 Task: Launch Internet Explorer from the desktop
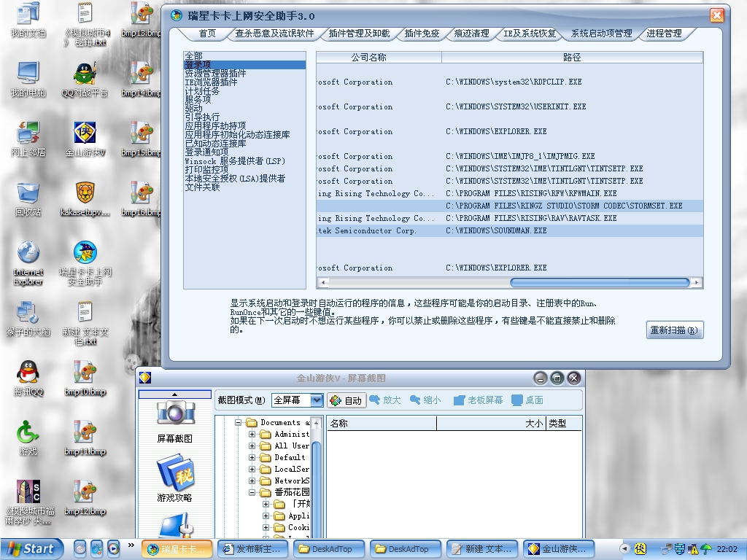pyautogui.click(x=28, y=263)
